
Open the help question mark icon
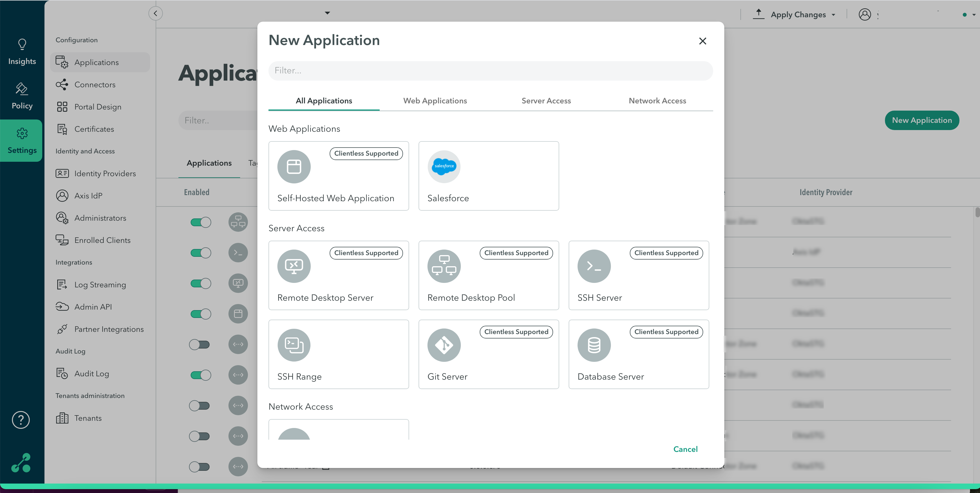[x=21, y=420]
